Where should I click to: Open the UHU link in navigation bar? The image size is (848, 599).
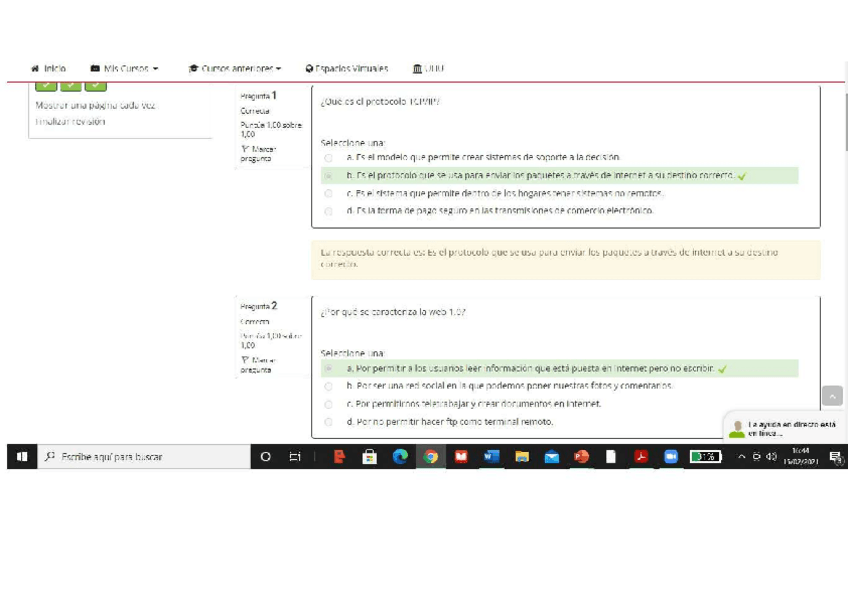pos(428,69)
